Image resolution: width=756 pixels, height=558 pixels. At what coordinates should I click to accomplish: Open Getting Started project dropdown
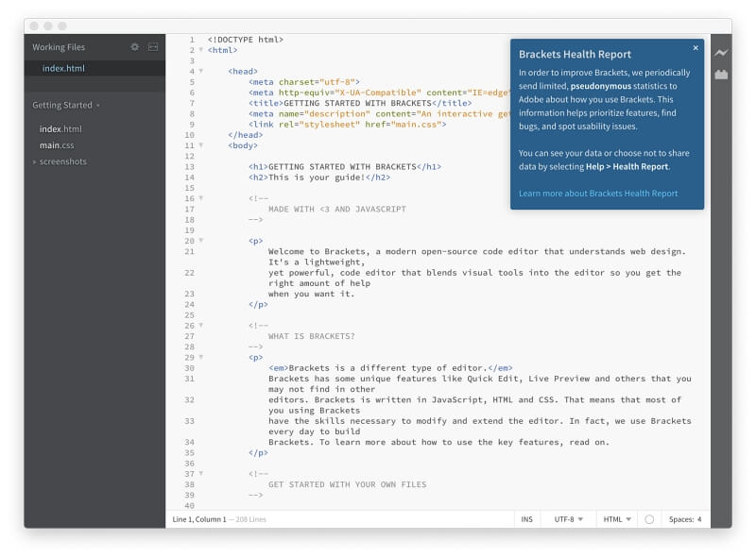tap(66, 105)
